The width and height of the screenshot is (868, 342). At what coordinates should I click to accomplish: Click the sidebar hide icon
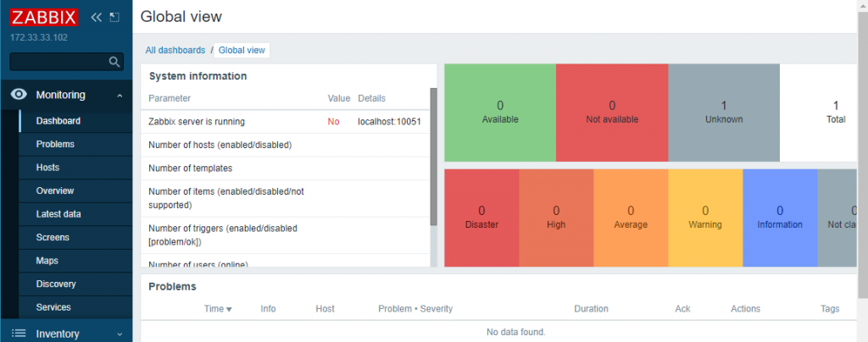114,17
